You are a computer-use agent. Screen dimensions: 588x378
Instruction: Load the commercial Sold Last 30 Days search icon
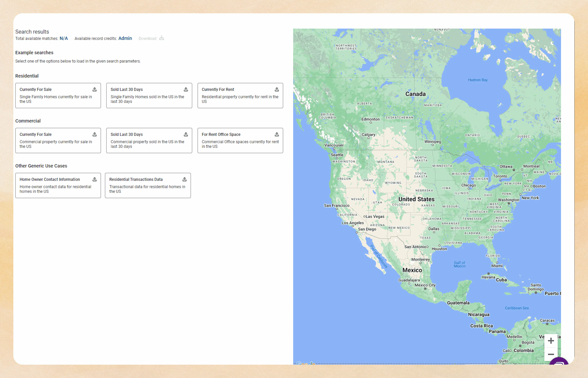(186, 134)
